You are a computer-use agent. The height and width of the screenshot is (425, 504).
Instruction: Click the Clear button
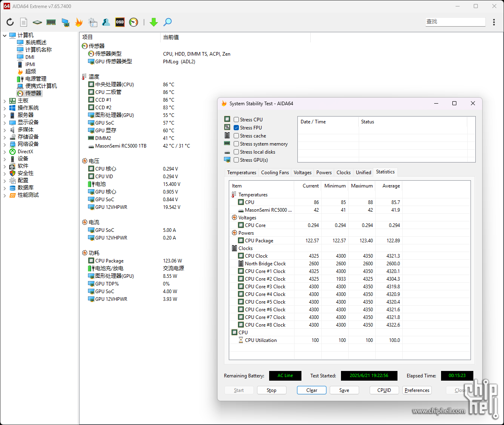point(312,390)
